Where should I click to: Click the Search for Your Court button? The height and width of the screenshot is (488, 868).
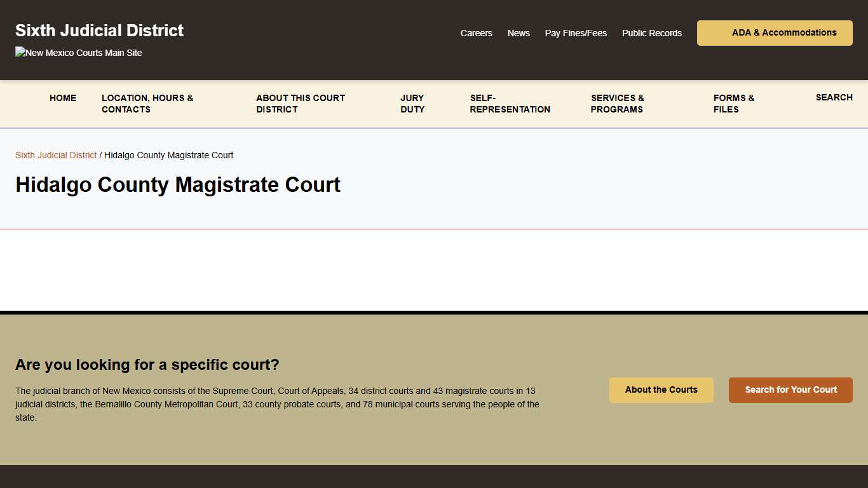[790, 390]
